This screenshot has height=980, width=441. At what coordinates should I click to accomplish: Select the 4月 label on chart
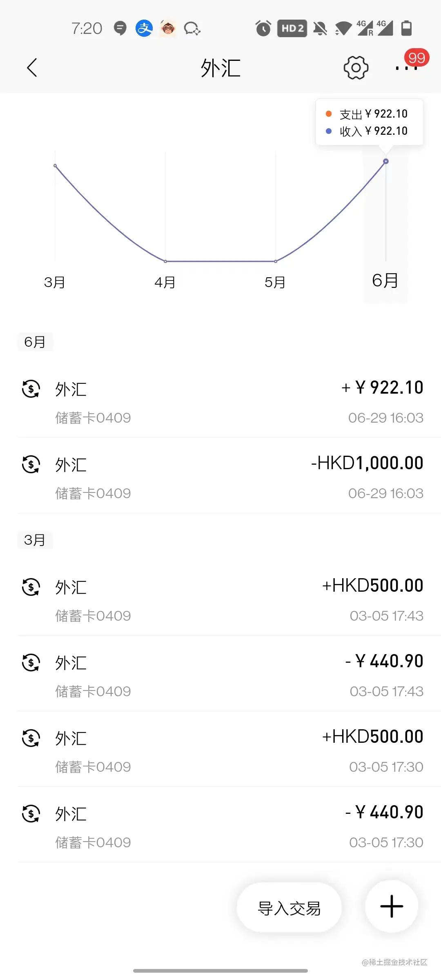(165, 282)
